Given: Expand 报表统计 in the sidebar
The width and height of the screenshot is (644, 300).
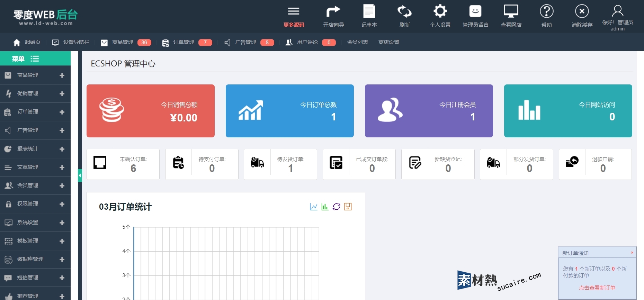Looking at the screenshot, I should [x=62, y=149].
